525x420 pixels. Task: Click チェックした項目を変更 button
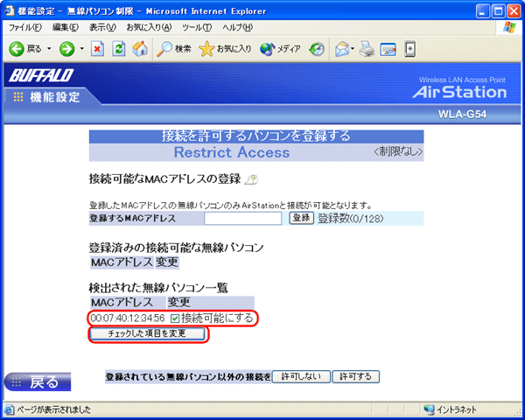pyautogui.click(x=149, y=334)
